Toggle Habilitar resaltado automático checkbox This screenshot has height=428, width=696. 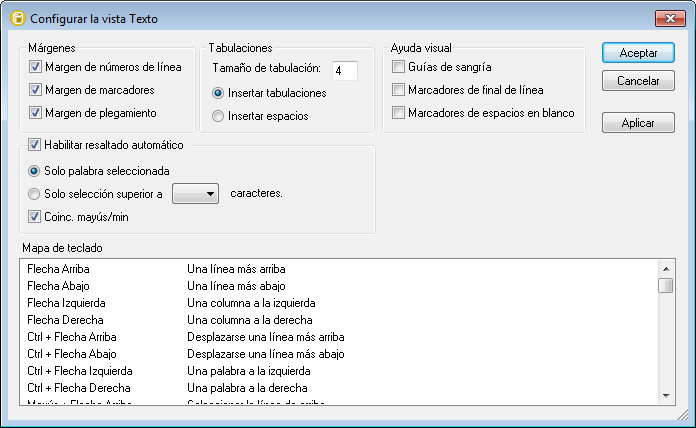[34, 145]
